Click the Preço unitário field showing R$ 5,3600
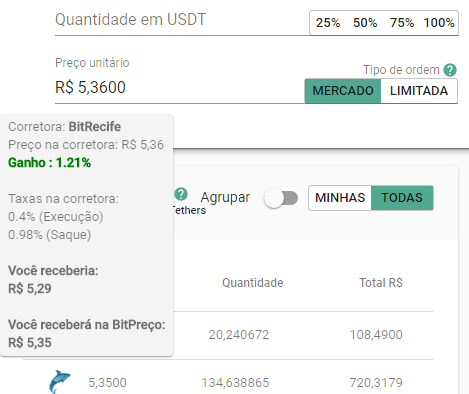The height and width of the screenshot is (394, 469). click(x=179, y=87)
